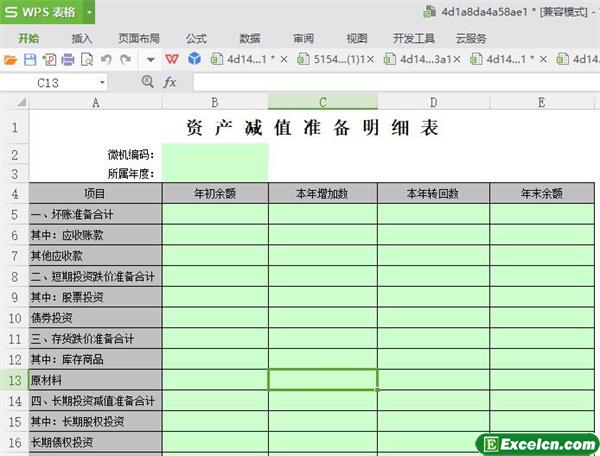600x456 pixels.
Task: Select column C header
Action: click(x=322, y=101)
